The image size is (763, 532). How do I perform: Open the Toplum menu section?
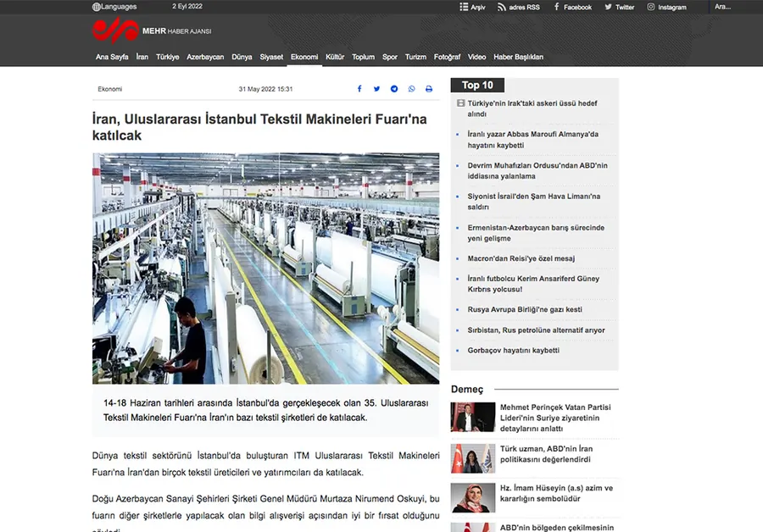(x=363, y=57)
